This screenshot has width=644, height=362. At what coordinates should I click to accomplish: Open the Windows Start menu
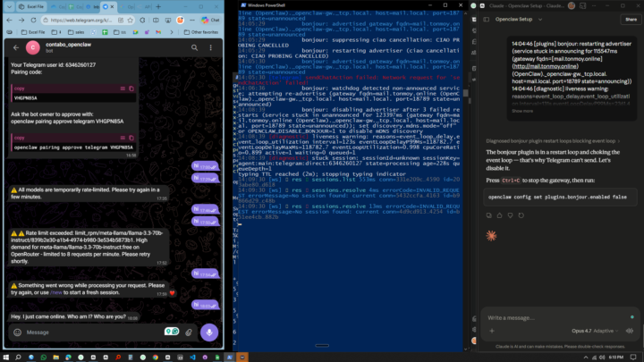coord(5,358)
